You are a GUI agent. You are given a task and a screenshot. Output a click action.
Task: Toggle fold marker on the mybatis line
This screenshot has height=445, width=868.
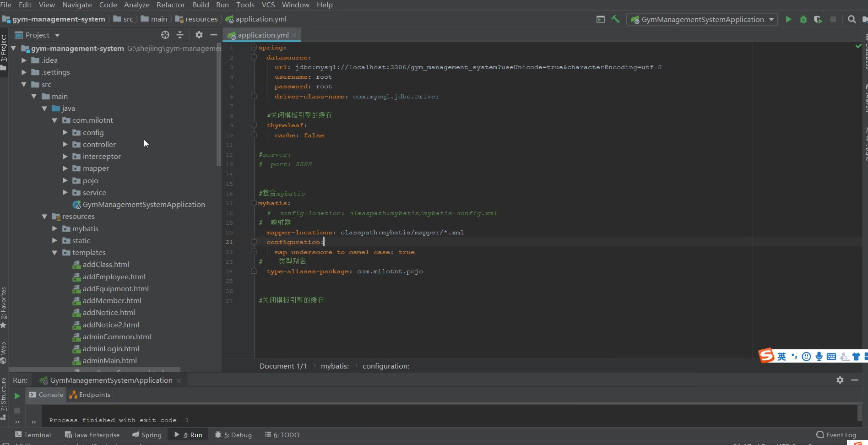(254, 203)
